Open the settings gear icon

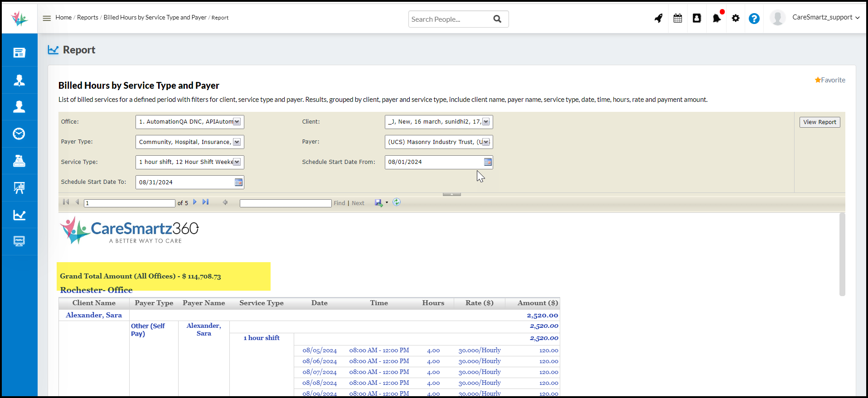(x=736, y=19)
